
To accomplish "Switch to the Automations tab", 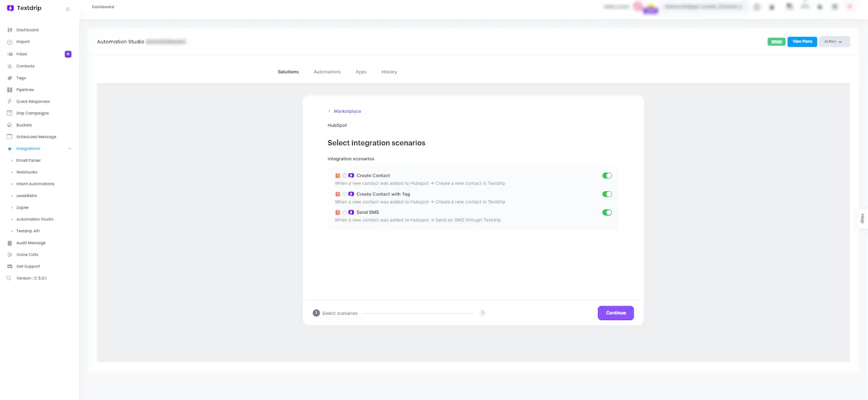I will (x=327, y=72).
